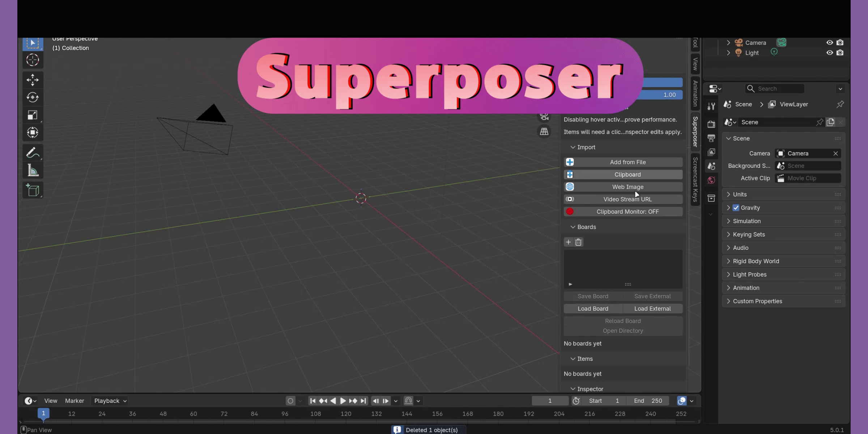This screenshot has height=434, width=868.
Task: Activate the Transform tool
Action: tap(33, 132)
